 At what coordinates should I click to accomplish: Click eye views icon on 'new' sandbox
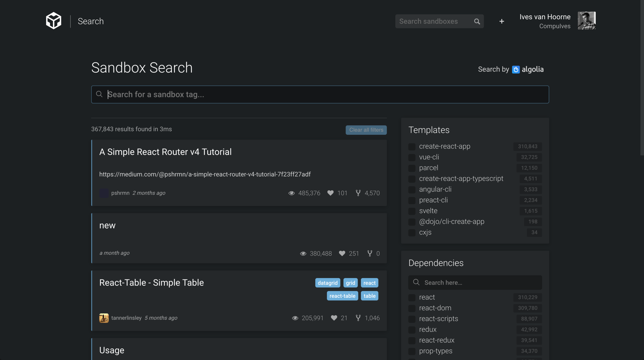[303, 253]
